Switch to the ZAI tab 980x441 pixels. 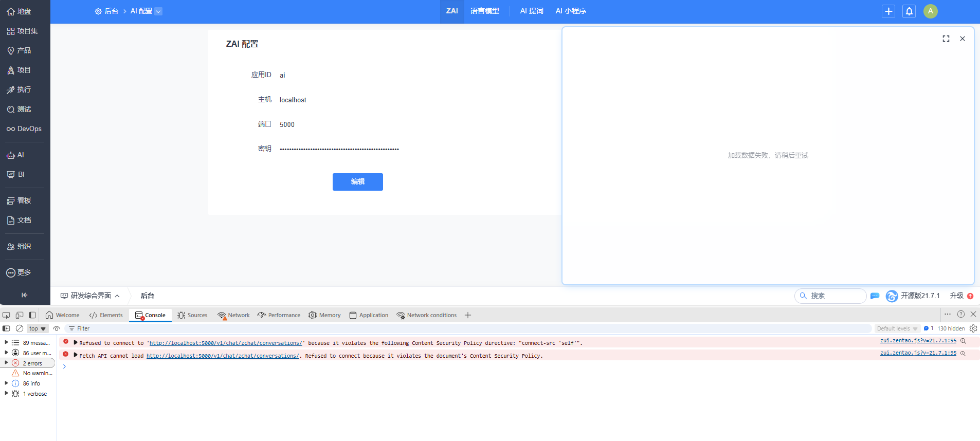(x=452, y=11)
